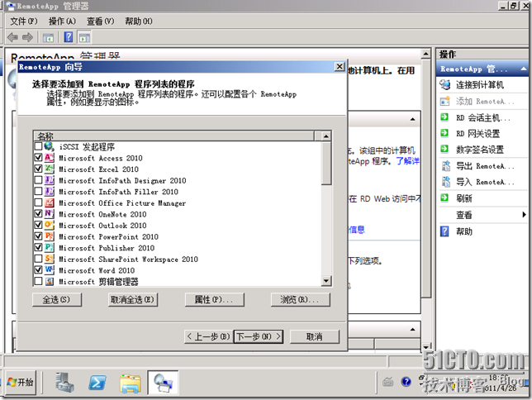Collapse the lower RemoteApp programs section
Image resolution: width=532 pixels, height=400 pixels.
(412, 330)
